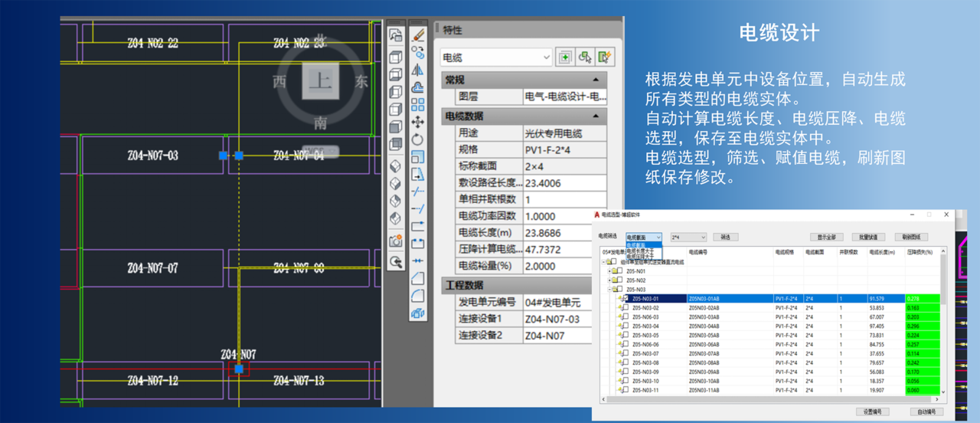This screenshot has width=980, height=423.
Task: Select the Mirror tool icon
Action: pos(418,70)
